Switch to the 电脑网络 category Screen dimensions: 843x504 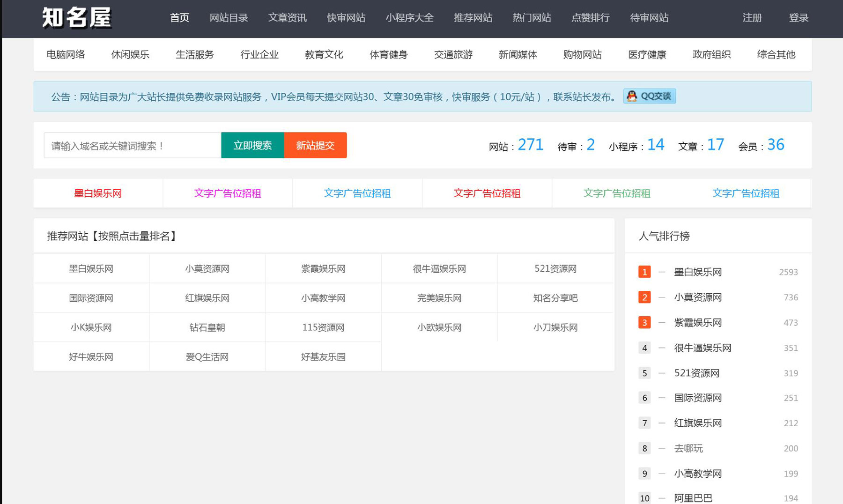66,54
